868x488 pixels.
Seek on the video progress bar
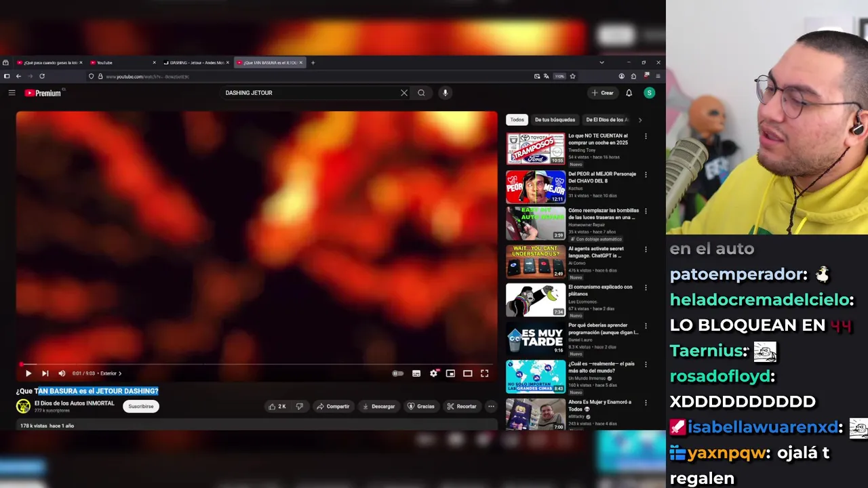pos(256,364)
